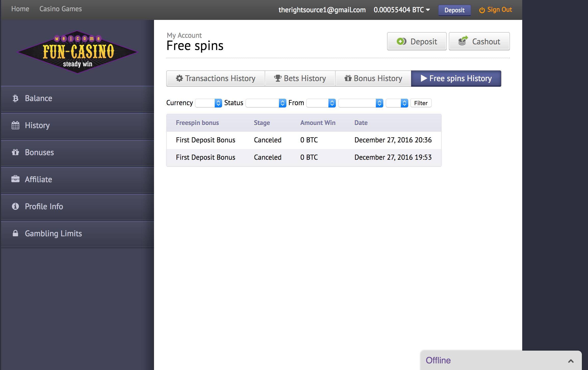Go to the Home link
Viewport: 588px width, 370px height.
click(20, 9)
